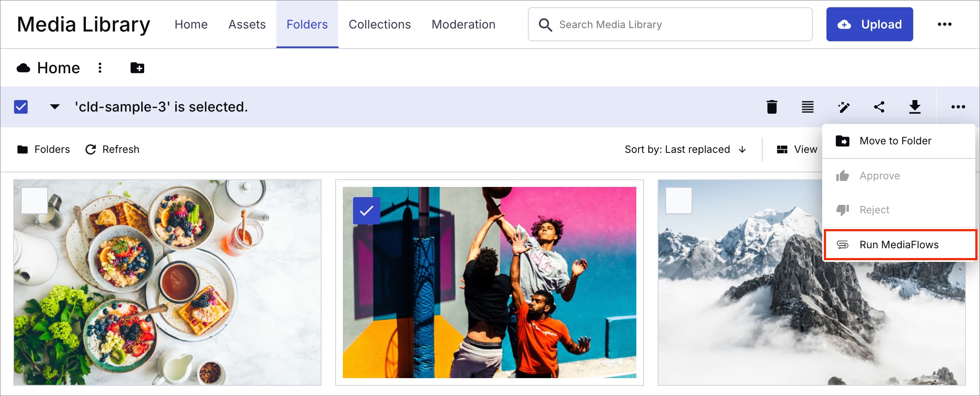Check the breakfast food image checkbox

point(34,201)
